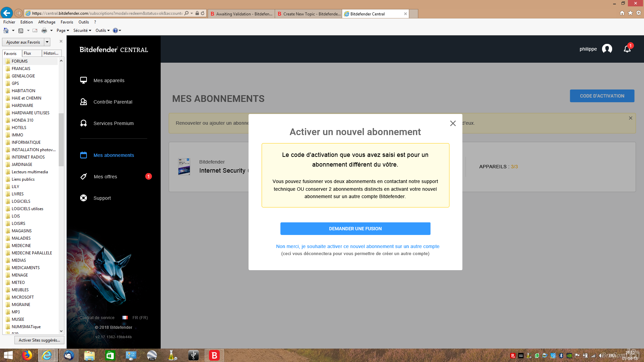Go back with browser back arrow

point(7,13)
